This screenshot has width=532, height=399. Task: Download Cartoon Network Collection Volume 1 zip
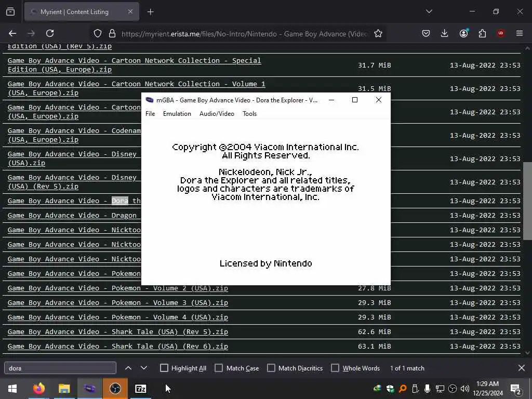(x=137, y=88)
